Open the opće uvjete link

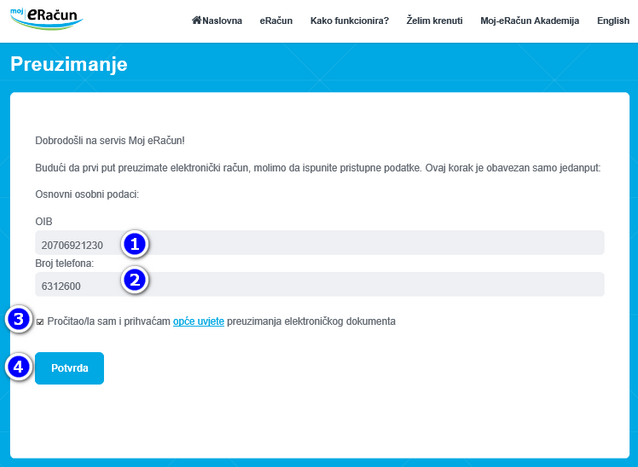199,321
